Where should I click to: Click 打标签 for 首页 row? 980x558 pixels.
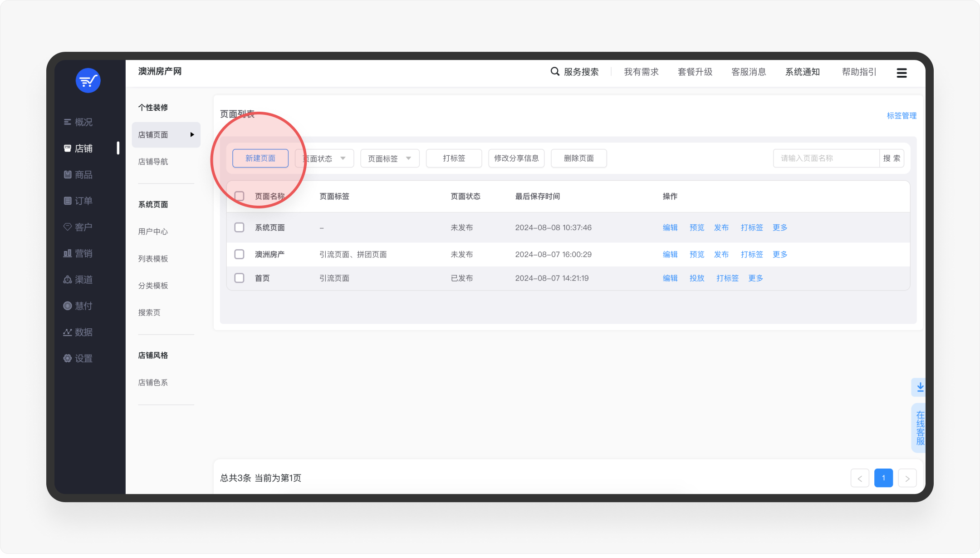[727, 278]
